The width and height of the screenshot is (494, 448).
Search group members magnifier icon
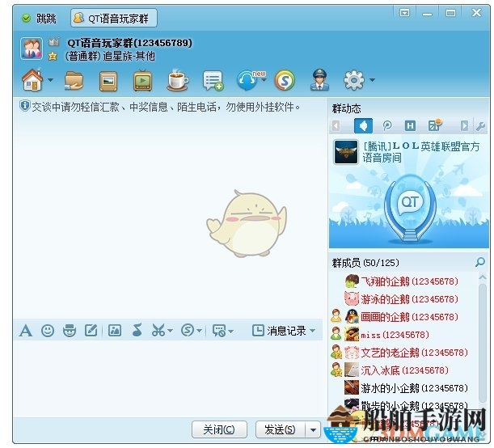(x=480, y=262)
